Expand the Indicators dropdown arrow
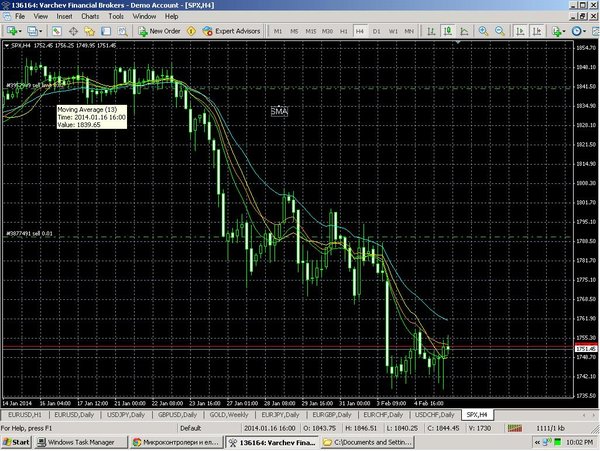The height and width of the screenshot is (451, 600). [x=564, y=31]
